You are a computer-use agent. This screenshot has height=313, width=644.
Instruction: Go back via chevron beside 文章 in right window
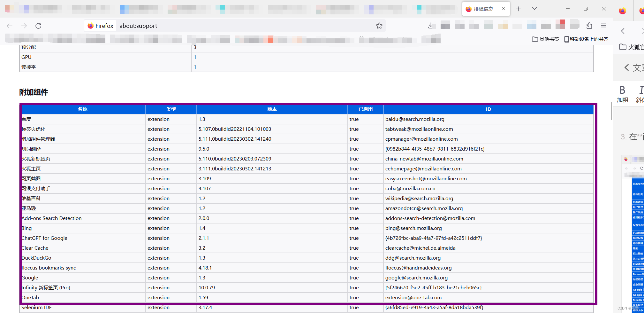click(627, 67)
